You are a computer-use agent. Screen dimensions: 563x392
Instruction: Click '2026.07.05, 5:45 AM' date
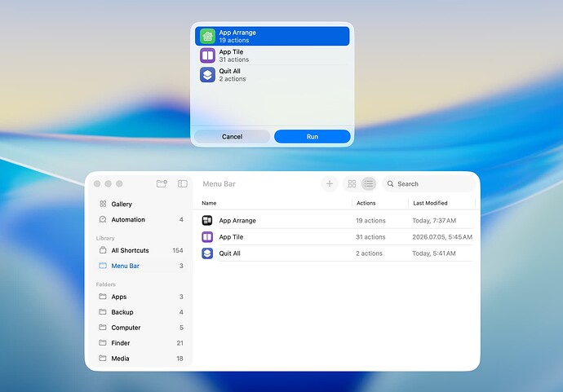tap(442, 237)
